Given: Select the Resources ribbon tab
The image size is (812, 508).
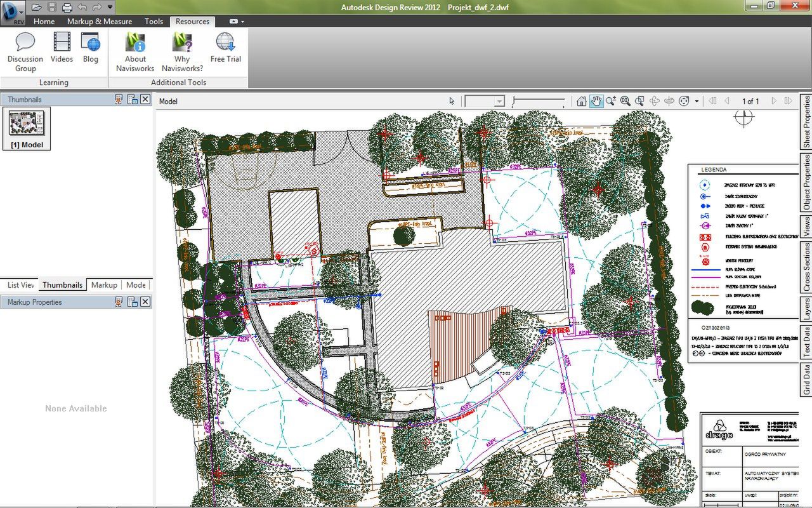Looking at the screenshot, I should click(x=192, y=21).
